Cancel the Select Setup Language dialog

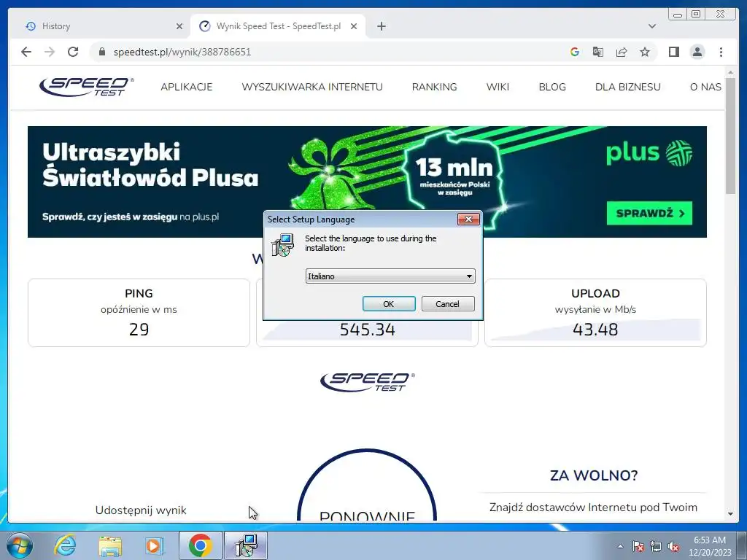tap(448, 304)
